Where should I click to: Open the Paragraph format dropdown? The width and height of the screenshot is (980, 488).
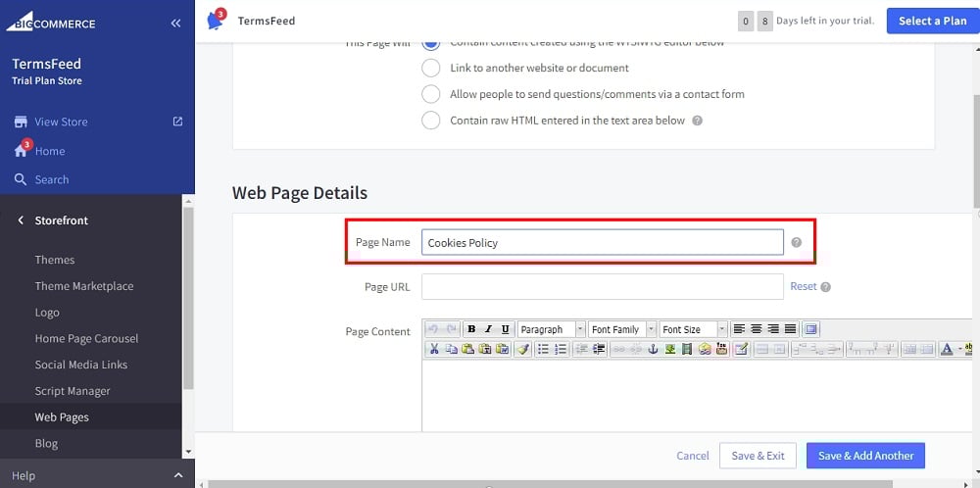point(552,329)
